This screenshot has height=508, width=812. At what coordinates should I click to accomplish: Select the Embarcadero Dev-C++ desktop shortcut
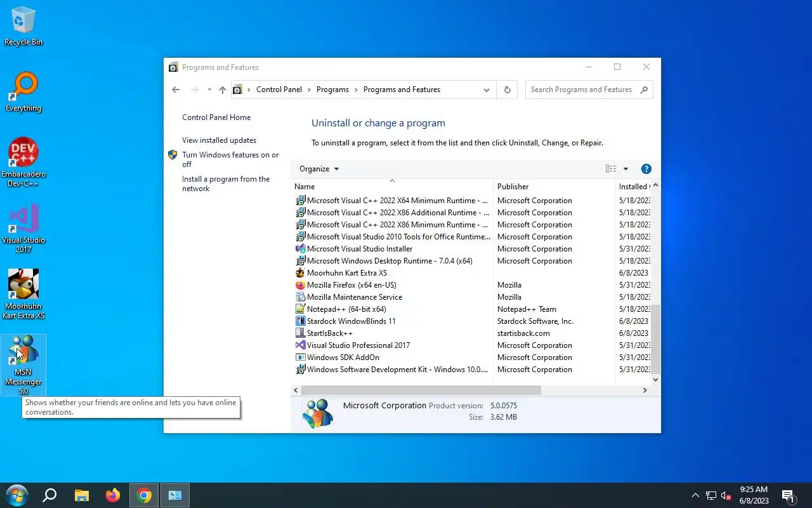[23, 163]
